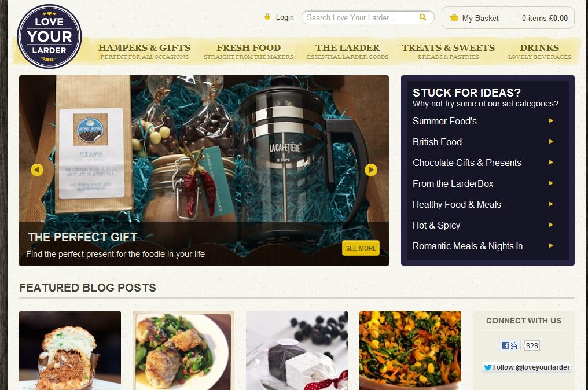Click the Facebook like icon
Screen dimensions: 588x390
pyautogui.click(x=510, y=345)
